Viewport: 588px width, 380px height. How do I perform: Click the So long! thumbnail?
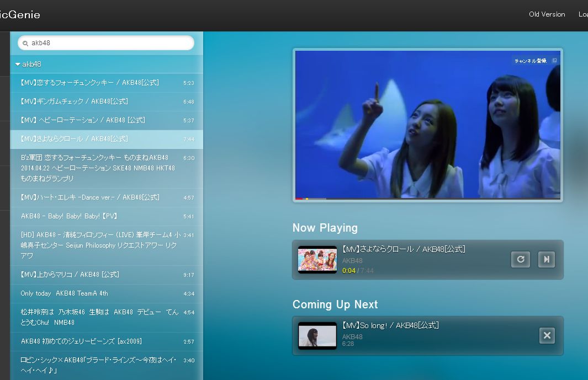[317, 335]
